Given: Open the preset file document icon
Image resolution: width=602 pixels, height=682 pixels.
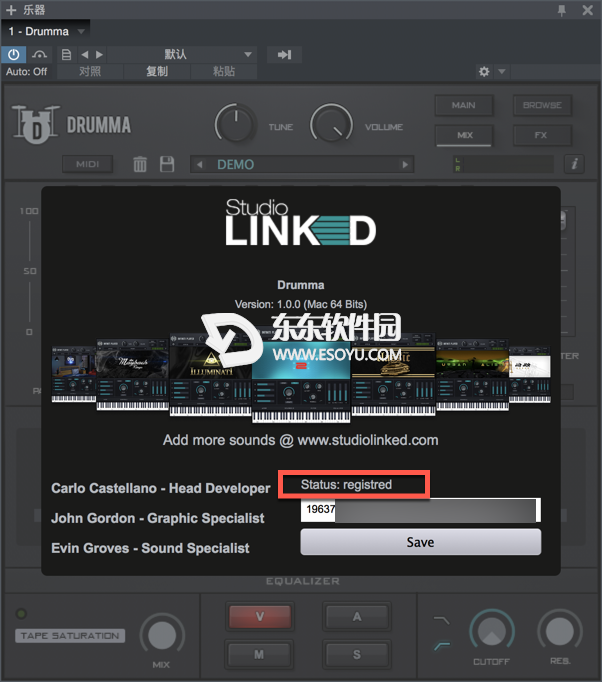Looking at the screenshot, I should click(67, 55).
